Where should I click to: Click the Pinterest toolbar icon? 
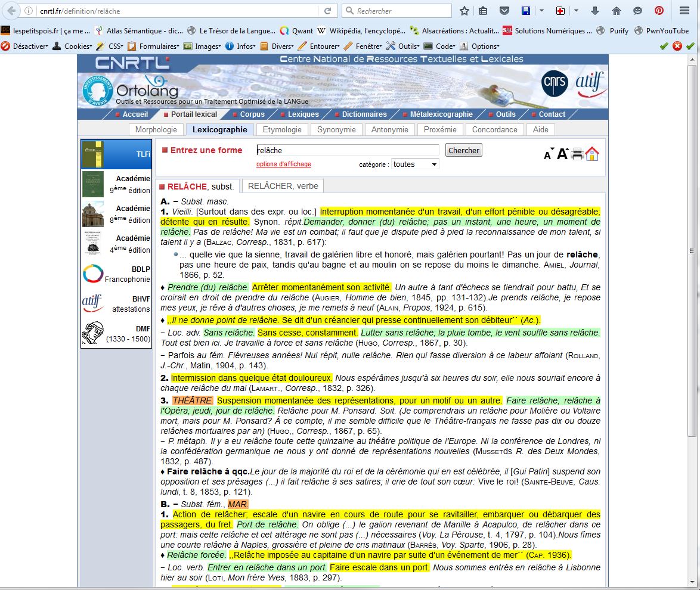(659, 11)
